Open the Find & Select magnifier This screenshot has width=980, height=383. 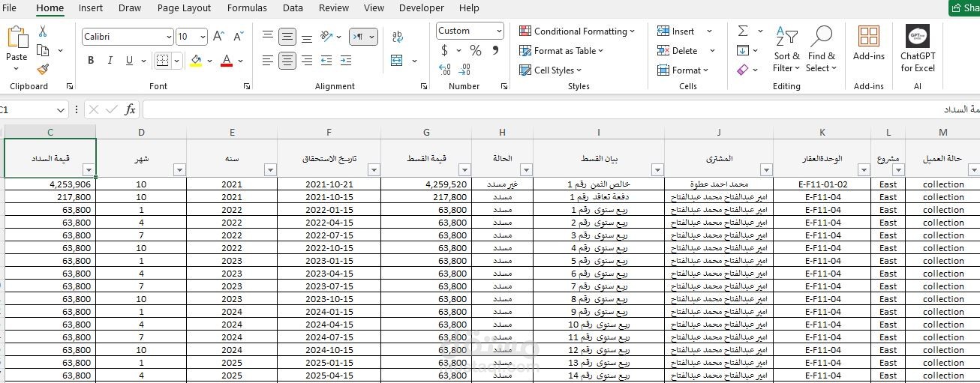tap(822, 49)
